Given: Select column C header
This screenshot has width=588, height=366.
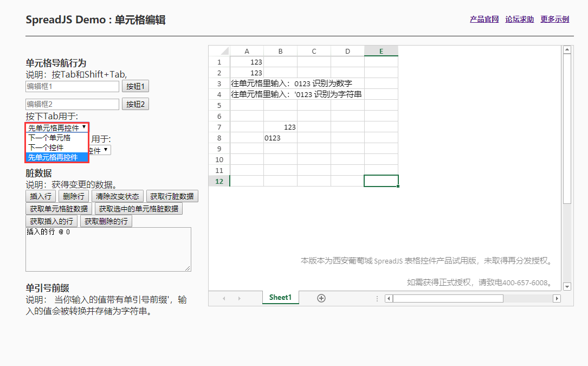Looking at the screenshot, I should [314, 51].
